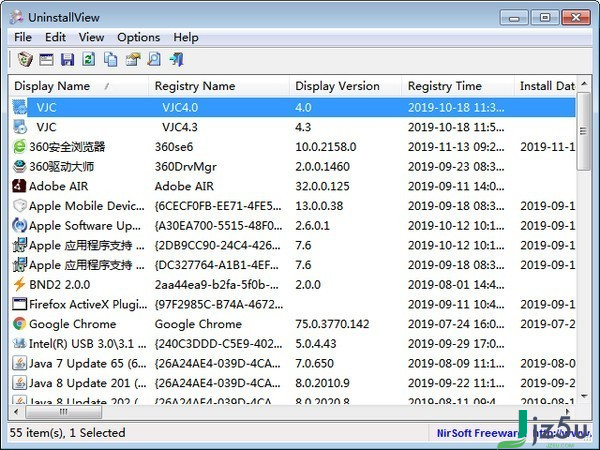Click the icon of VJC 4.3 row

[x=20, y=127]
